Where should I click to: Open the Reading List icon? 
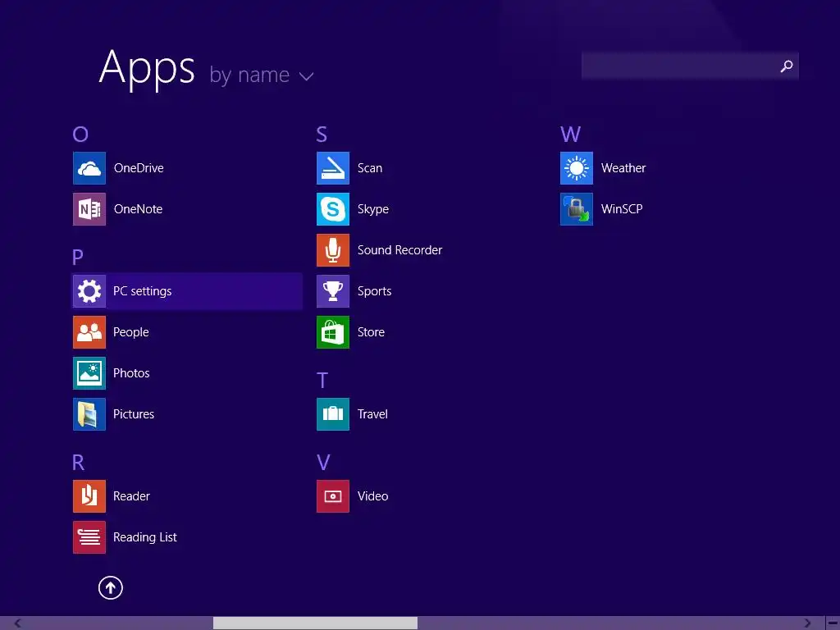tap(89, 536)
